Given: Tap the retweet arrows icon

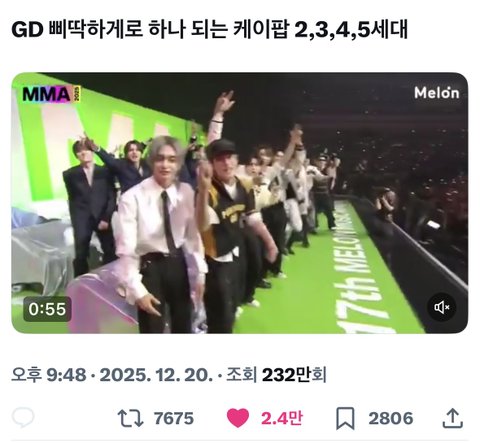Looking at the screenshot, I should [x=130, y=418].
